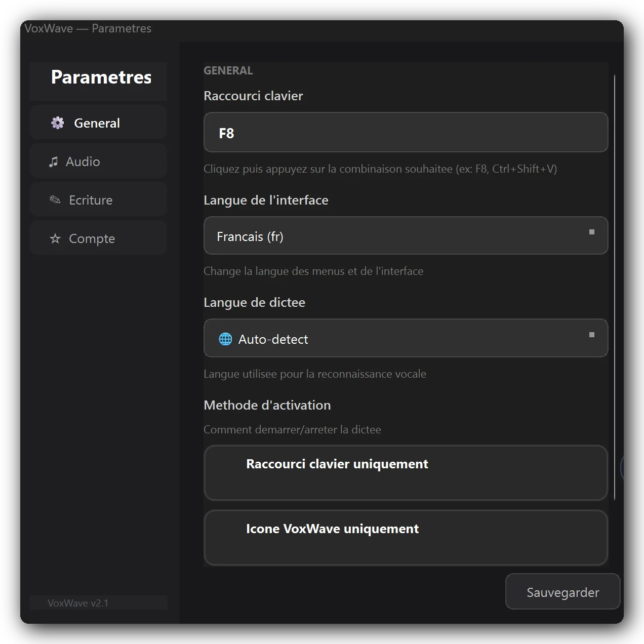Viewport: 644px width, 644px height.
Task: Click the Methode d'activation label
Action: click(267, 405)
